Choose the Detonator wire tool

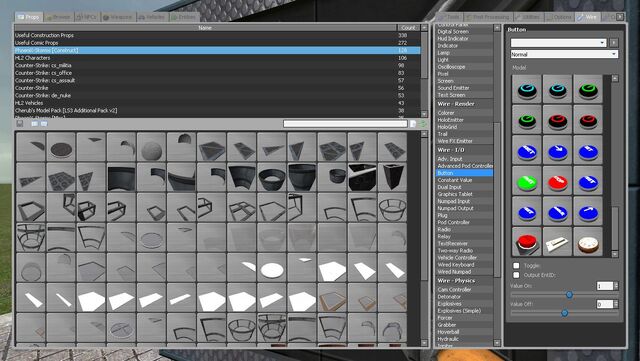(464, 296)
